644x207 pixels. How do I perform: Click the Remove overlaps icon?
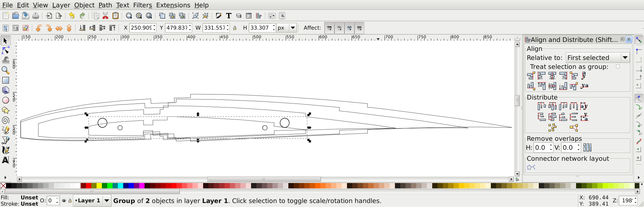pyautogui.click(x=587, y=147)
